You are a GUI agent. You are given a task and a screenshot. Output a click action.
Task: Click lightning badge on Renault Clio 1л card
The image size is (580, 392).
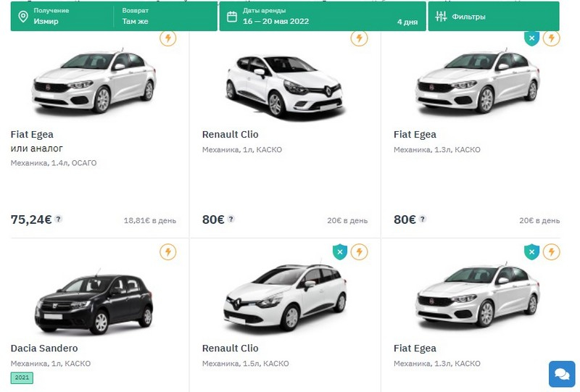pos(359,38)
